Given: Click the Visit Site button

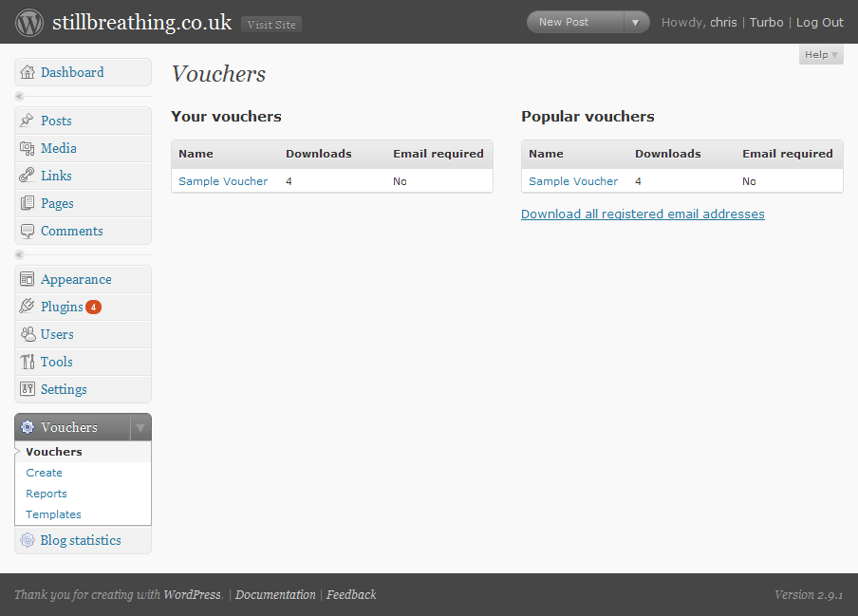Looking at the screenshot, I should [271, 25].
